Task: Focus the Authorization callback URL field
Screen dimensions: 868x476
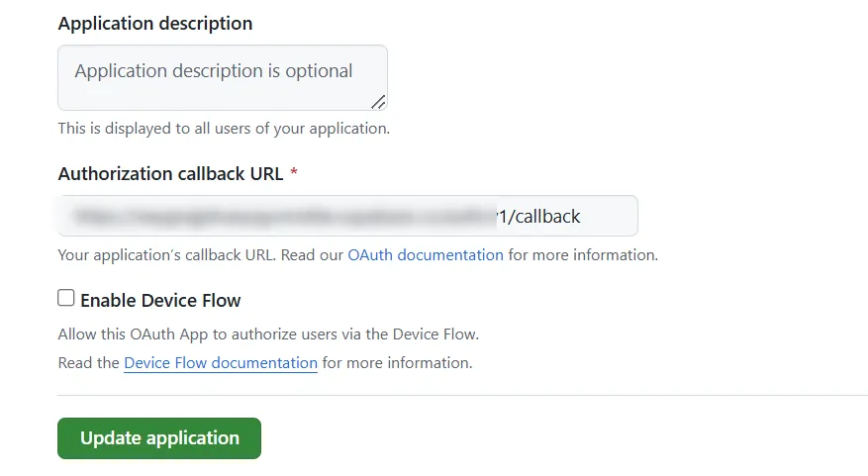Action: pyautogui.click(x=347, y=216)
